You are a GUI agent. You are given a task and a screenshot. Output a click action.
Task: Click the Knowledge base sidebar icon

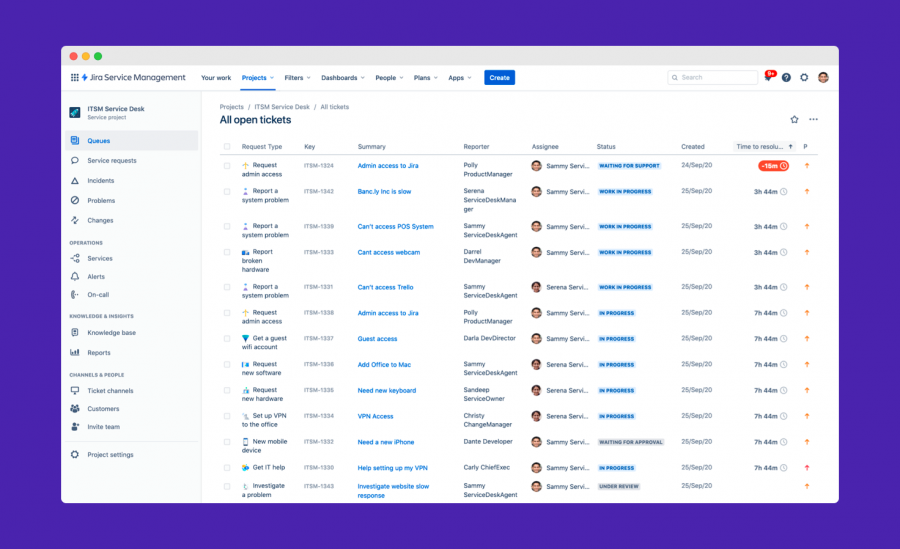(75, 333)
